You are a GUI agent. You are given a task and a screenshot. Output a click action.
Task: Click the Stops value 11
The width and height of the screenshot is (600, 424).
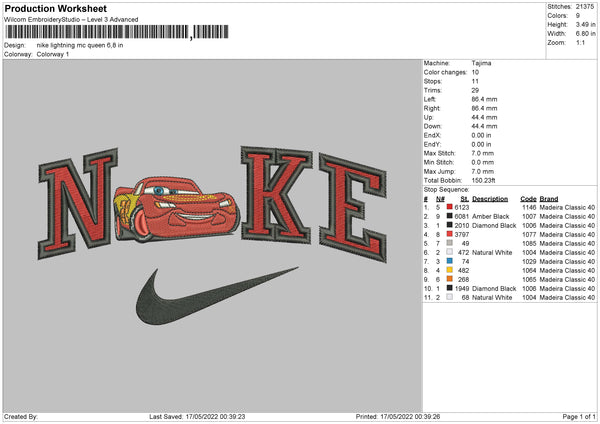click(475, 81)
